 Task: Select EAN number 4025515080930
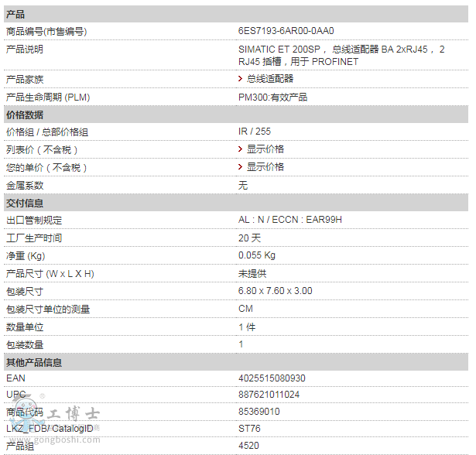[x=272, y=378]
